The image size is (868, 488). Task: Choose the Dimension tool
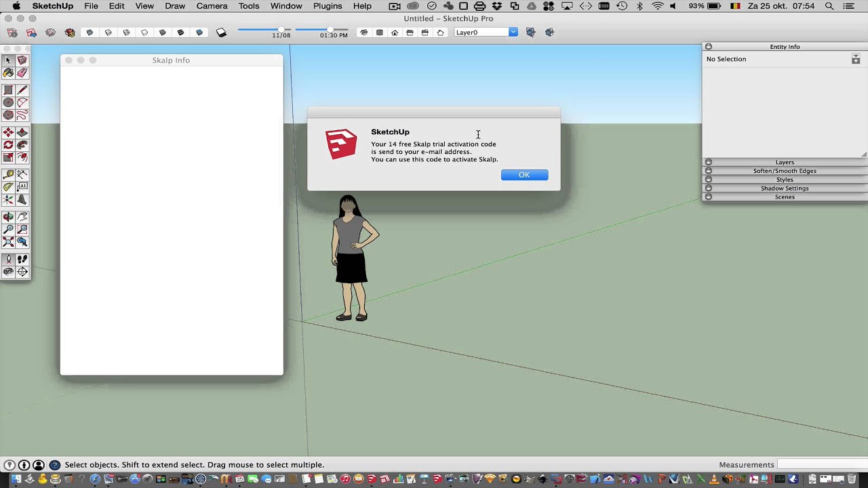22,174
